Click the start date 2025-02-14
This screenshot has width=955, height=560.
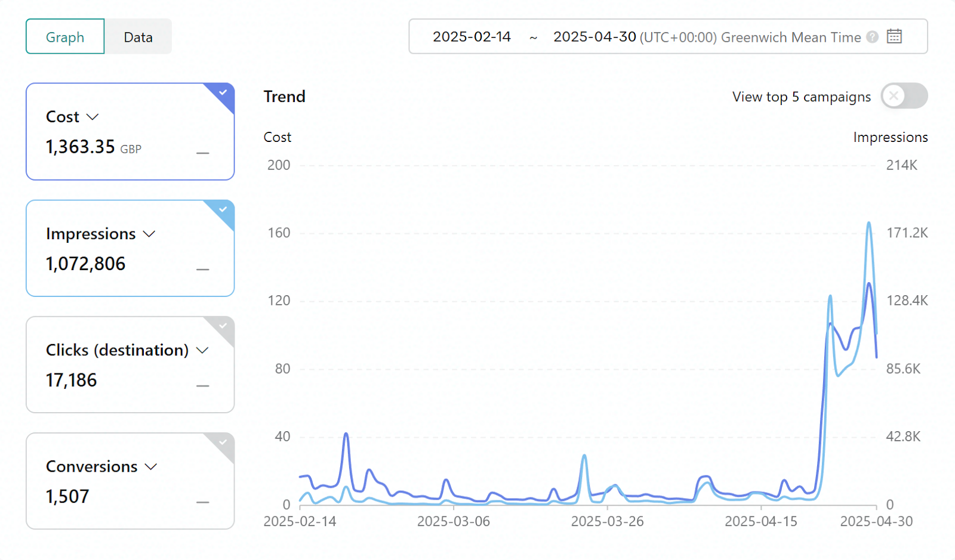(x=472, y=37)
